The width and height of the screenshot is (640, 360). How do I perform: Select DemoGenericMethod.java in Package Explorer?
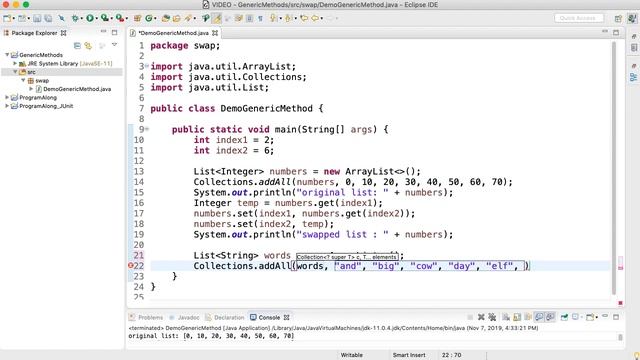[77, 89]
